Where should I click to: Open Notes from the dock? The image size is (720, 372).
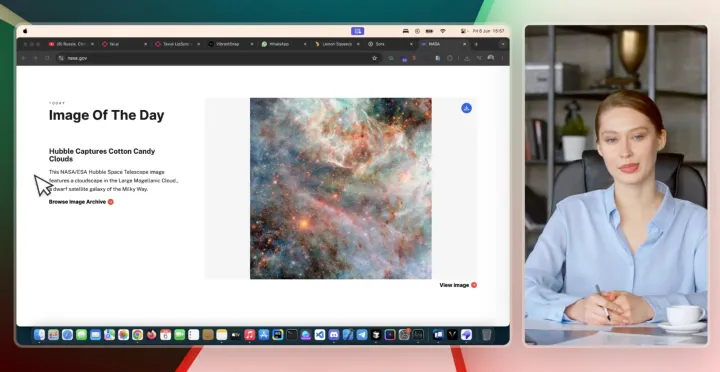point(222,335)
